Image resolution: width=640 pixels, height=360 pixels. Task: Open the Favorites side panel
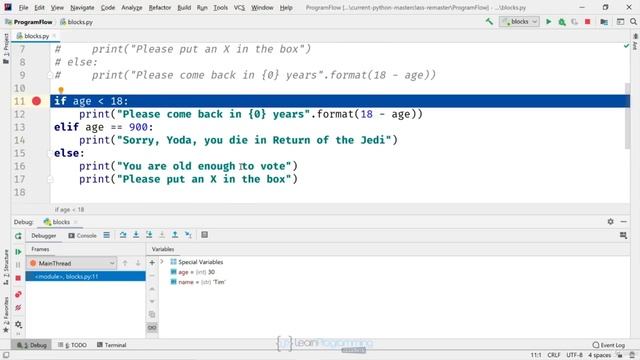[6, 315]
